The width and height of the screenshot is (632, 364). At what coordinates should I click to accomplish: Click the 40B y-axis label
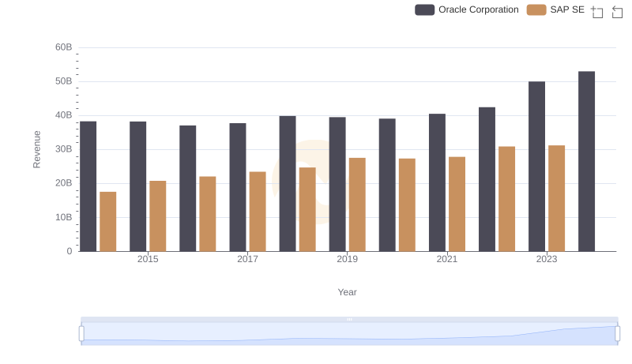(x=64, y=115)
